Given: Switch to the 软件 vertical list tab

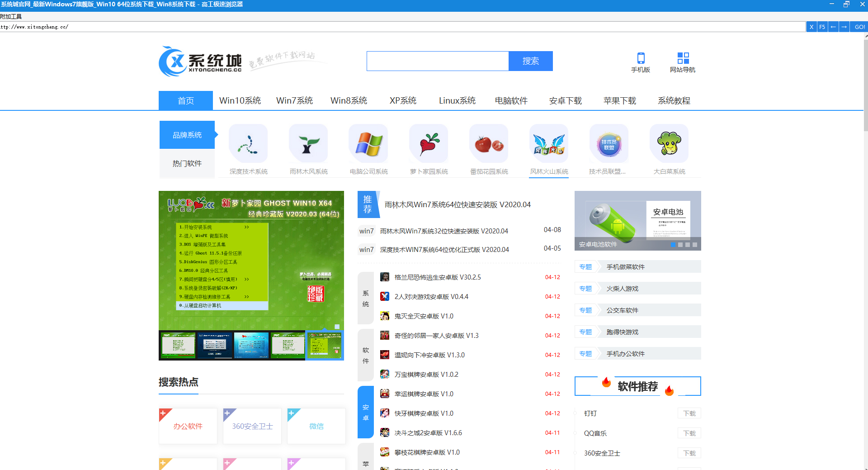Looking at the screenshot, I should click(x=366, y=356).
